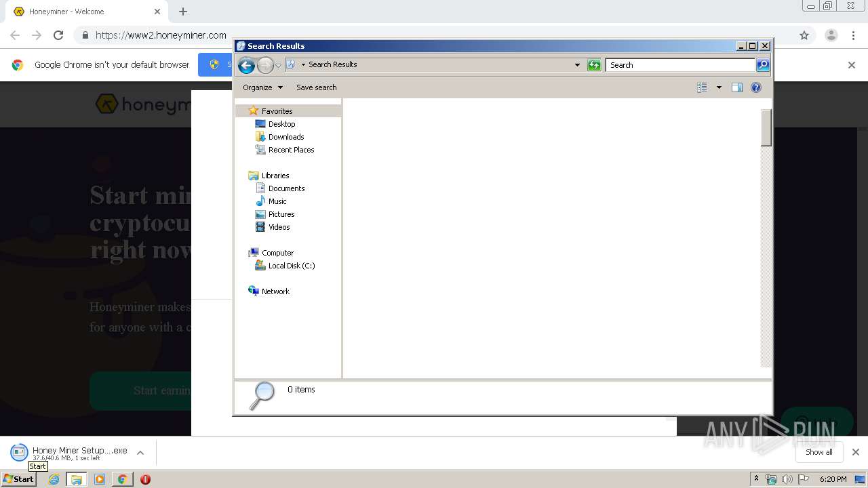This screenshot has height=488, width=868.
Task: Click the 6:20 PM clock
Action: point(833,479)
